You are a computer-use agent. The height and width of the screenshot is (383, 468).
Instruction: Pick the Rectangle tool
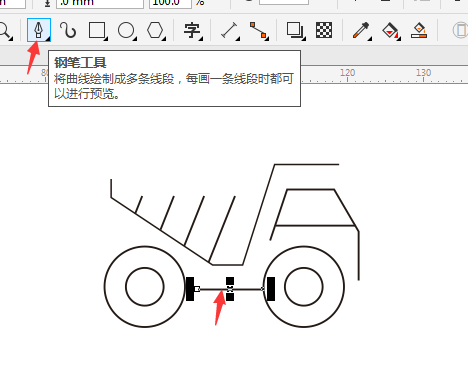coord(97,30)
